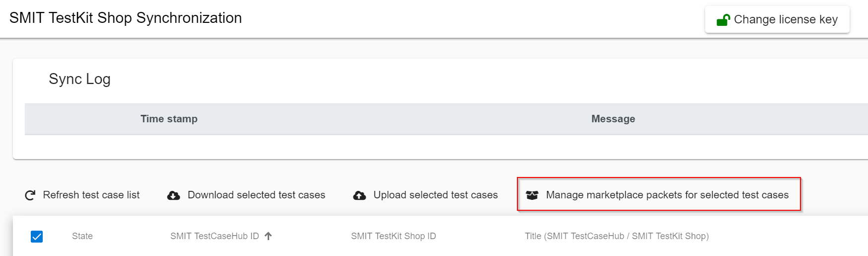Sort by the State column header
The width and height of the screenshot is (868, 256).
pos(82,236)
